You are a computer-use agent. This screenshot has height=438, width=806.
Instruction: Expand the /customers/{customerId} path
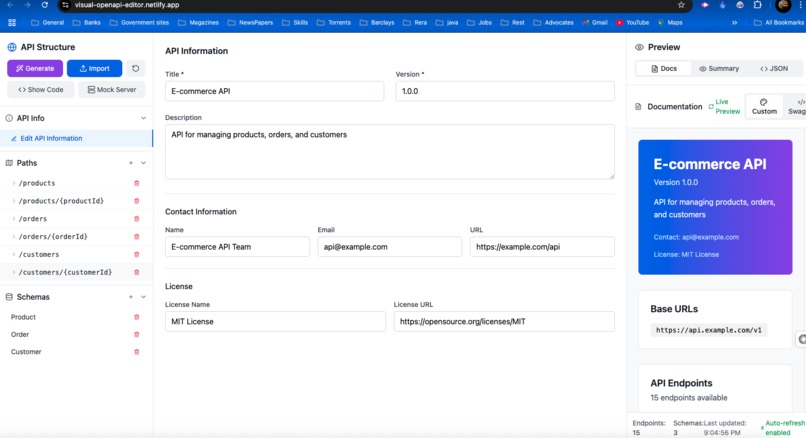(14, 272)
